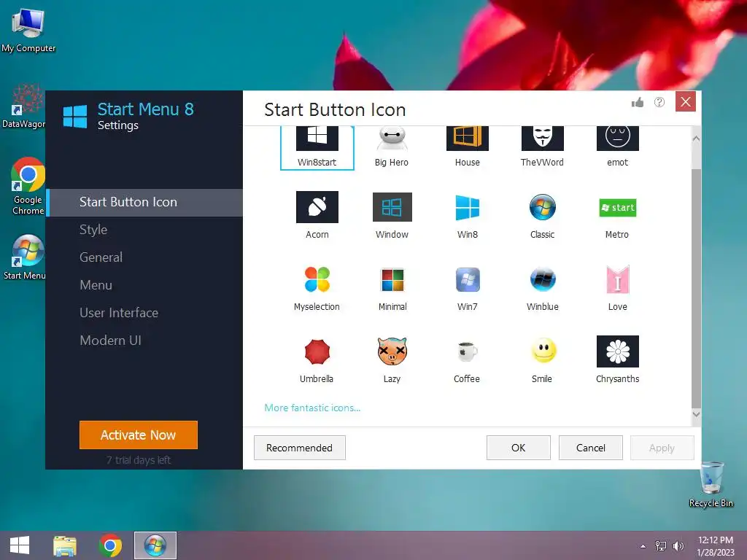Image resolution: width=747 pixels, height=560 pixels.
Task: Select the My Computer desktop icon
Action: coord(28,31)
